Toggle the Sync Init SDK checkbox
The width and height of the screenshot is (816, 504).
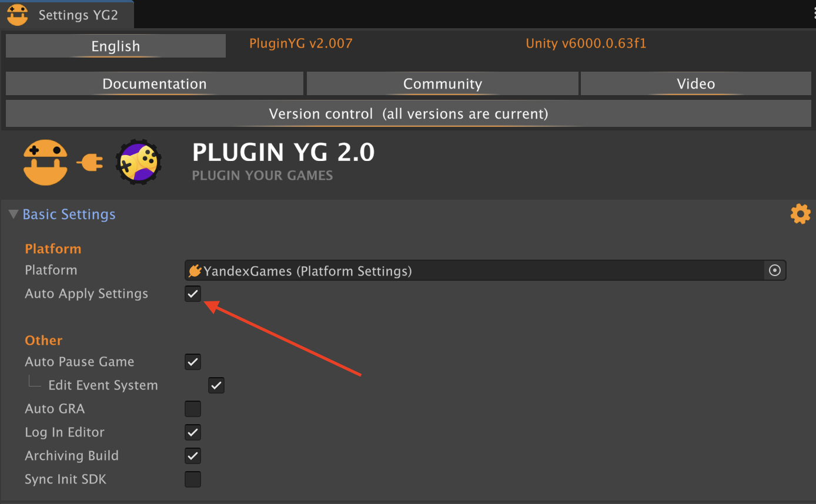point(193,479)
